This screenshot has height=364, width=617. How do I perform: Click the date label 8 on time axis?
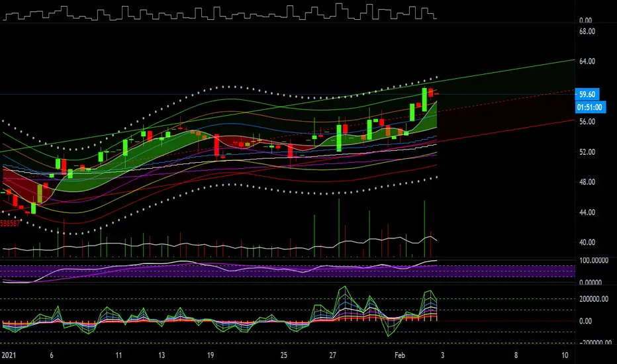point(516,355)
